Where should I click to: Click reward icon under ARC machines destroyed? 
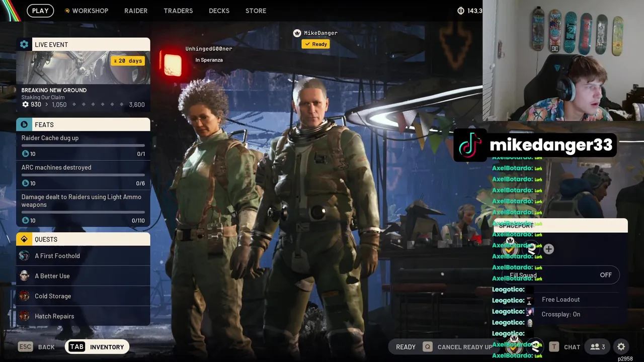25,184
